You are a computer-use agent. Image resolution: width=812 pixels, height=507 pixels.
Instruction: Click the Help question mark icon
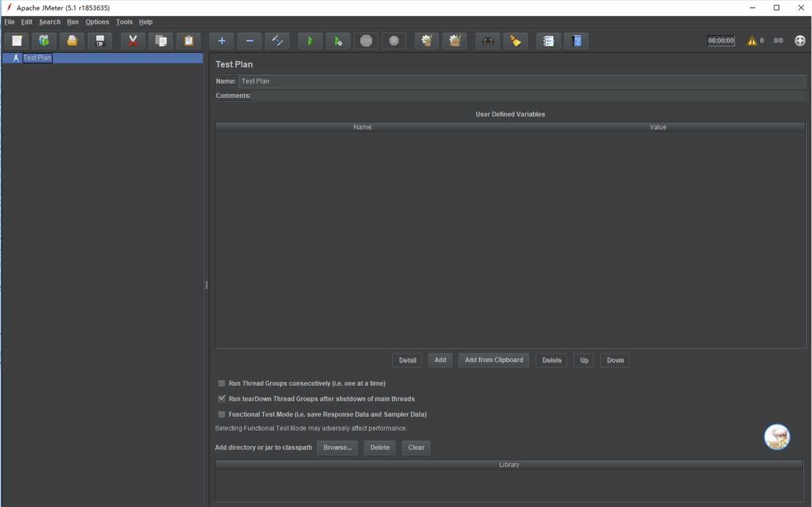577,41
